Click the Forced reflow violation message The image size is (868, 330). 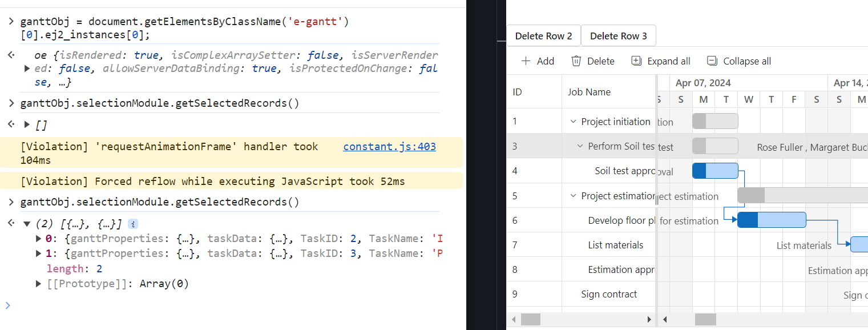click(x=212, y=182)
